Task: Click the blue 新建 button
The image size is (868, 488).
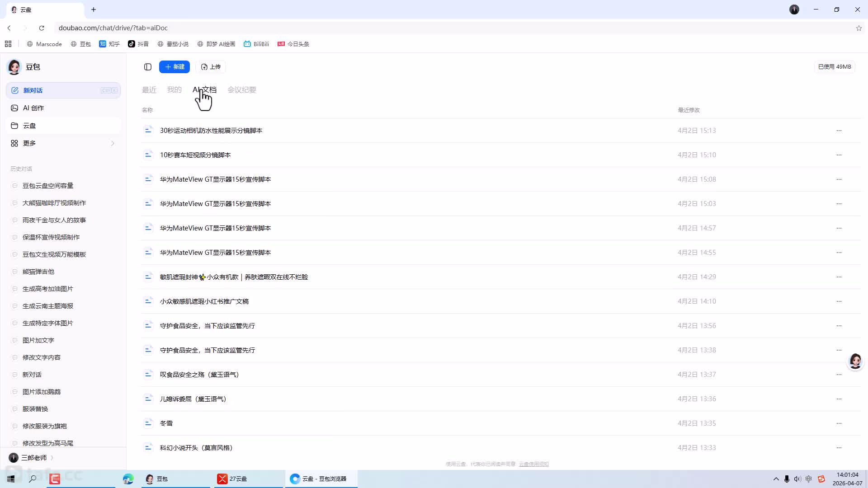Action: (x=175, y=67)
